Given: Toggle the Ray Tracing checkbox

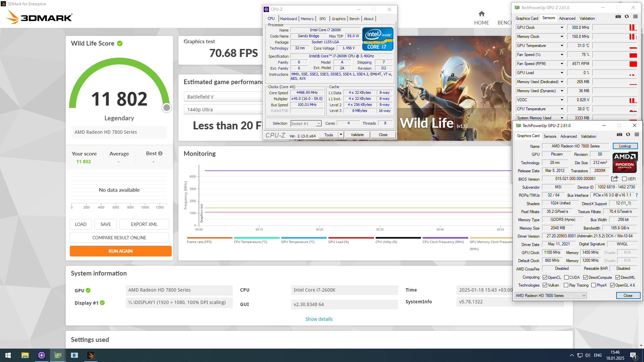Looking at the screenshot, I should click(x=566, y=285).
